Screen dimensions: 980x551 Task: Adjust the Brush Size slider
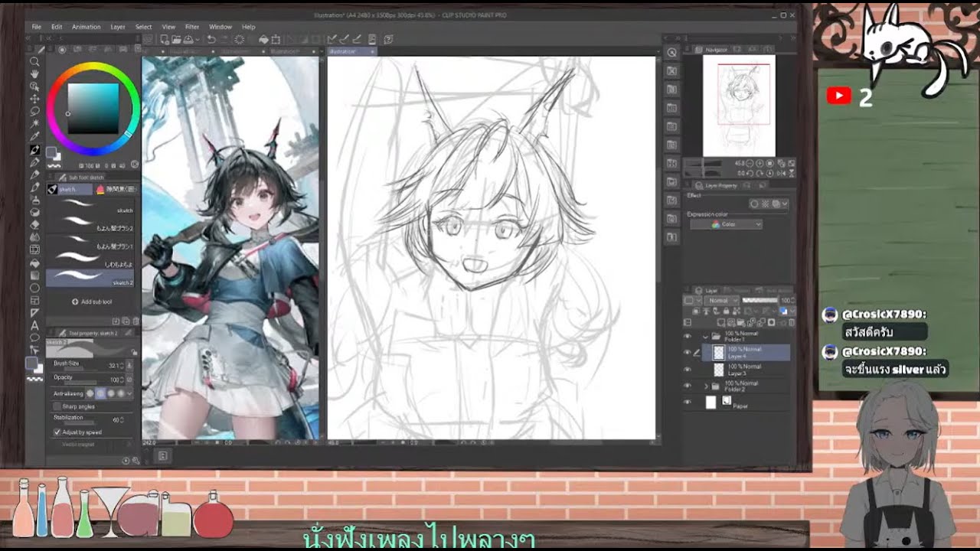tap(80, 369)
